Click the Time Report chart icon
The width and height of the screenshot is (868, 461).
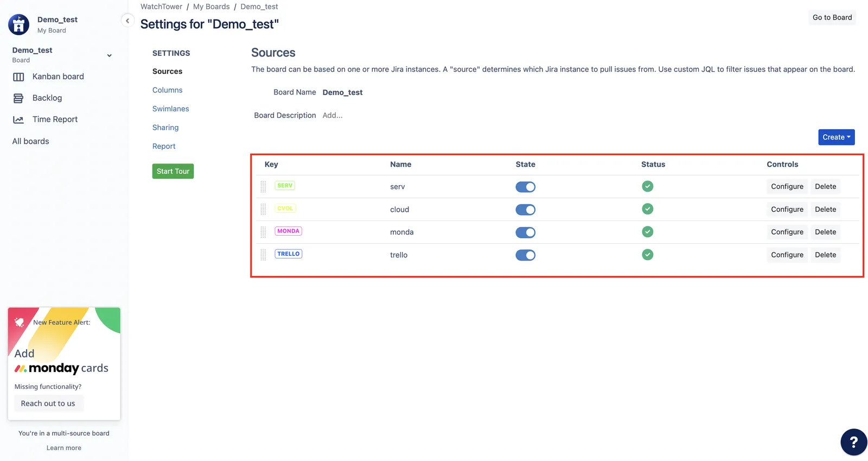(x=18, y=119)
